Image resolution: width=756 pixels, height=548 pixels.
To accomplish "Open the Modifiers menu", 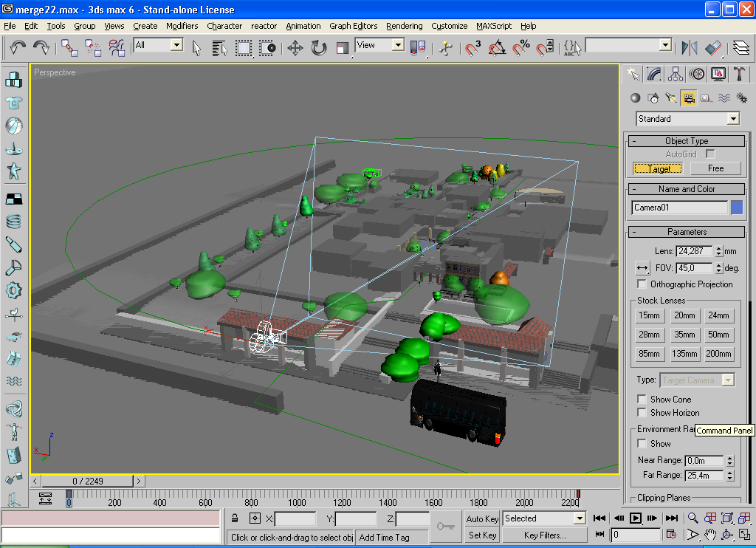I will pyautogui.click(x=182, y=26).
